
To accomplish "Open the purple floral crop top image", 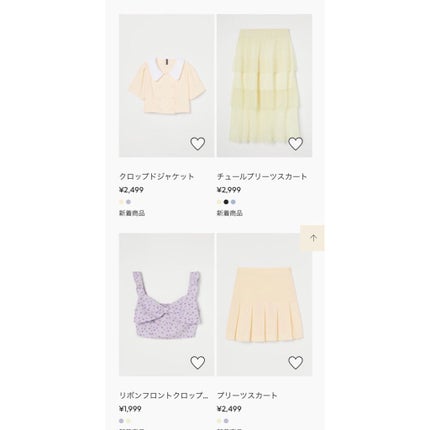I will [x=166, y=305].
